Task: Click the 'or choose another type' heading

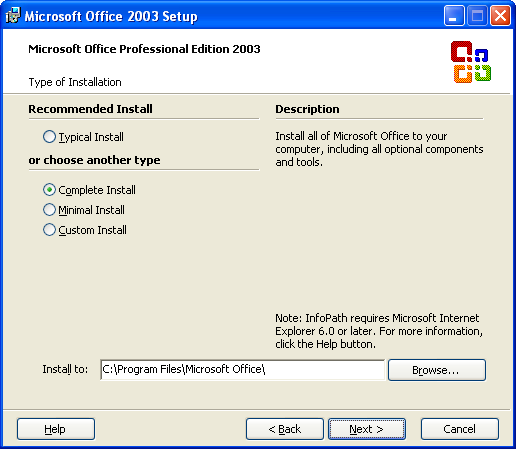Action: [94, 160]
